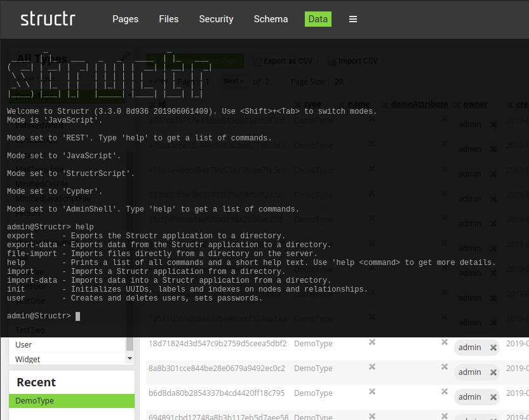Clear name value in row 18d71824d3d547c9
The height and width of the screenshot is (420, 529).
pyautogui.click(x=372, y=342)
